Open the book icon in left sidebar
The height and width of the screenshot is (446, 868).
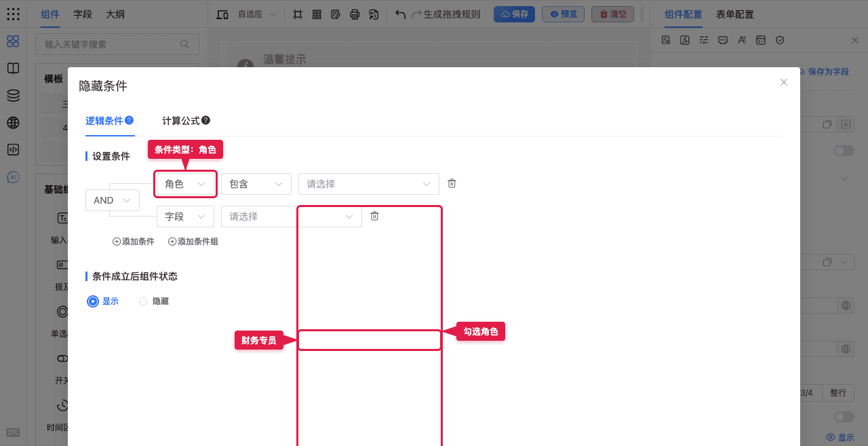click(13, 69)
